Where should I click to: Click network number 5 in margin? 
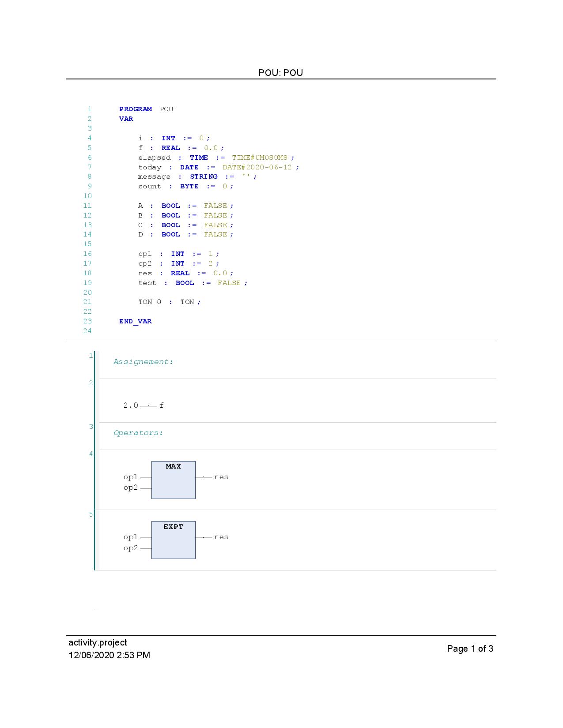coord(91,514)
